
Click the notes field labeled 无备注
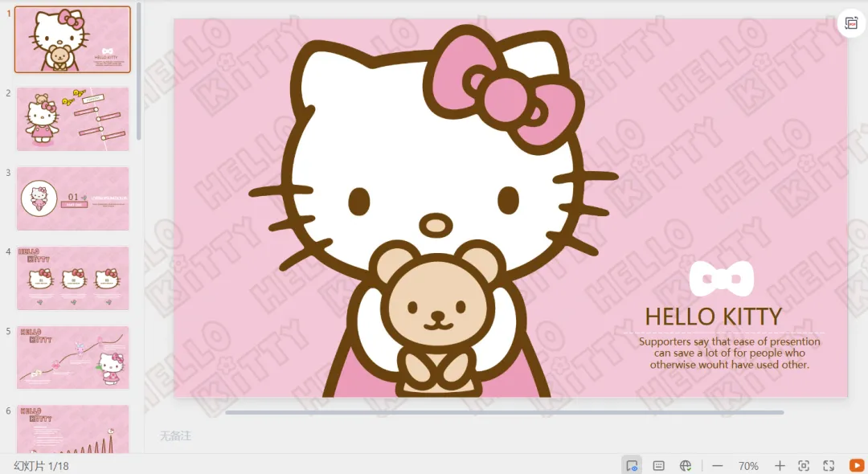pos(175,435)
